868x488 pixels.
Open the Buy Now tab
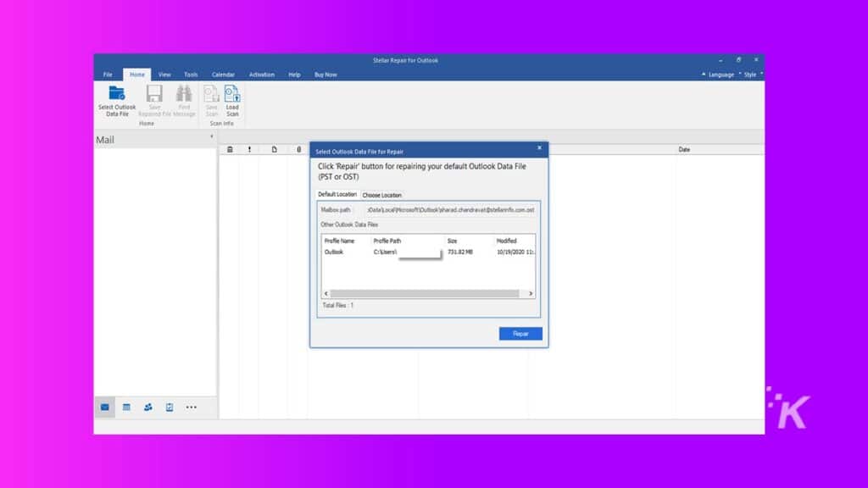click(325, 75)
